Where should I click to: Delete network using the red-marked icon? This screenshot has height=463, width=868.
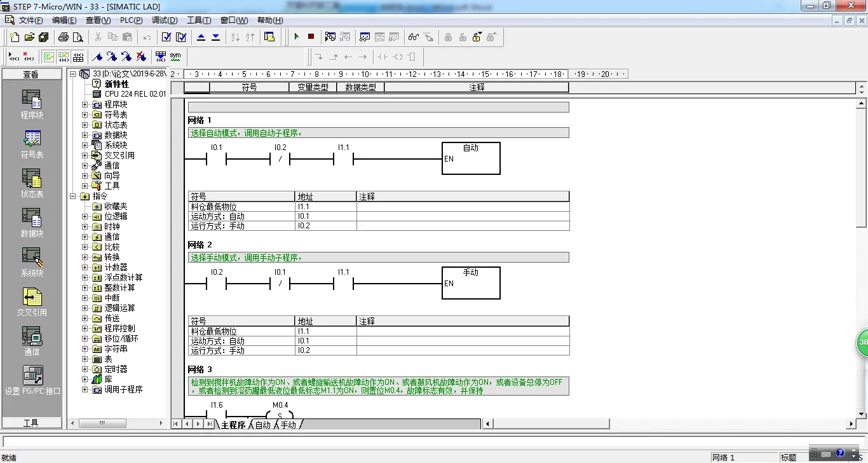(28, 57)
